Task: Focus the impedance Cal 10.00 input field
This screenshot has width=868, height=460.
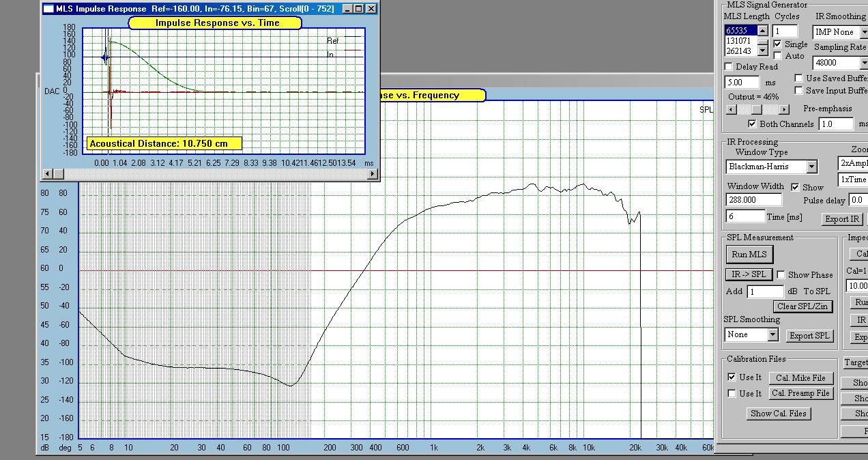Action: (x=857, y=286)
